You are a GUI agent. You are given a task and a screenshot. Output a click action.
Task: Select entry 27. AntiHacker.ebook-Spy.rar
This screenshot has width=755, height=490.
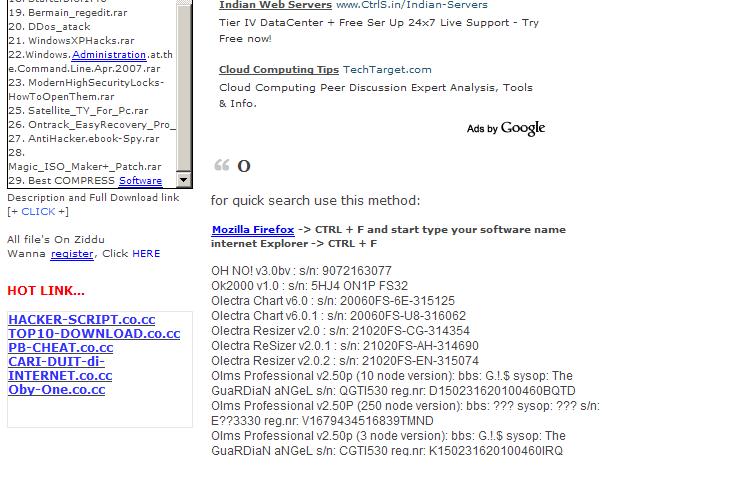coord(84,139)
